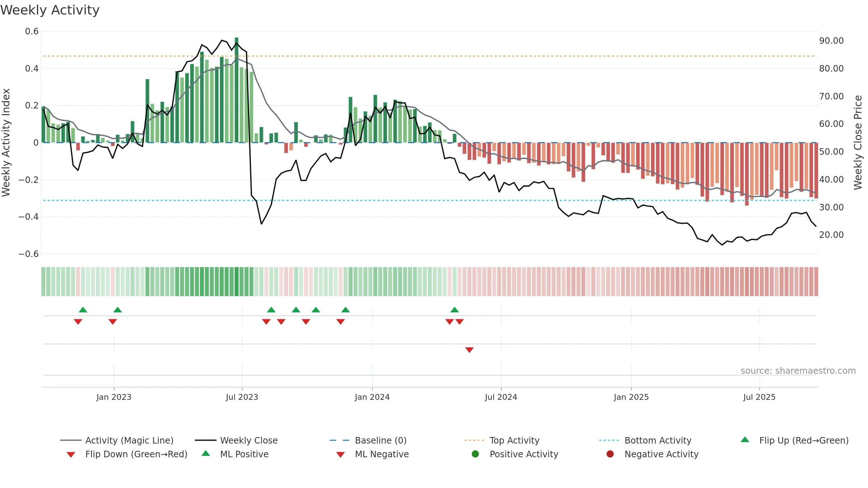Click the Weekly Activity Index axis title
The width and height of the screenshot is (868, 488).
pos(6,142)
